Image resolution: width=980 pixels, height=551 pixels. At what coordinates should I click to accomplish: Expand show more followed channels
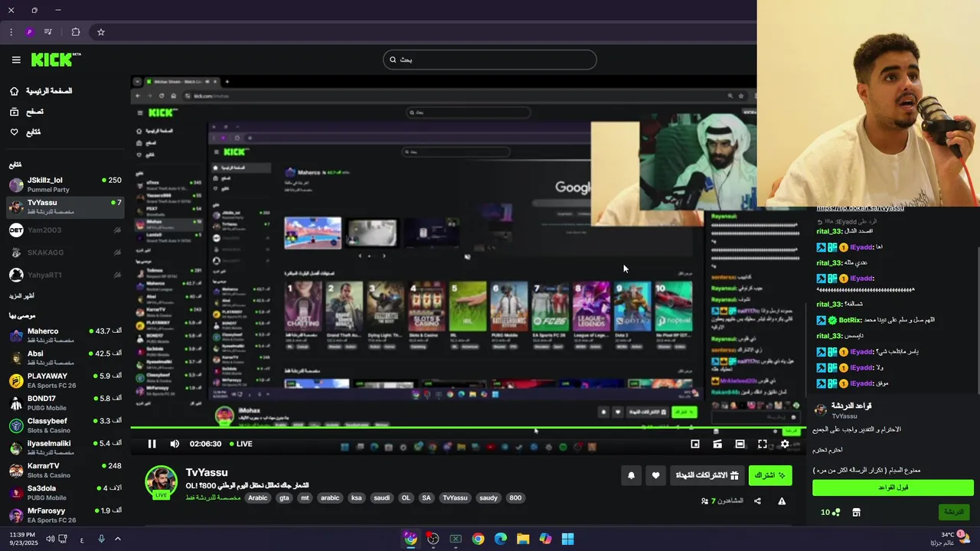click(x=21, y=296)
